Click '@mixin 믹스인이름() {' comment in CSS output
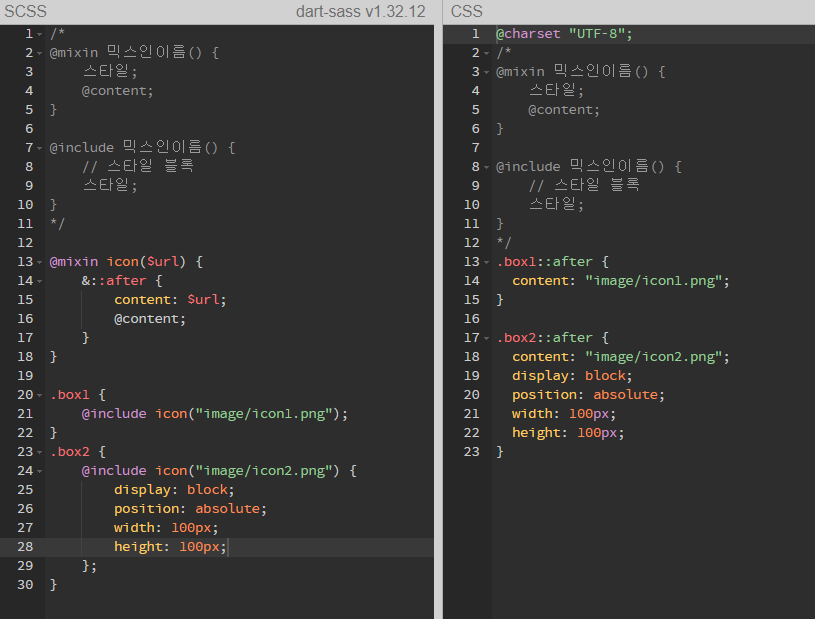 tap(581, 71)
